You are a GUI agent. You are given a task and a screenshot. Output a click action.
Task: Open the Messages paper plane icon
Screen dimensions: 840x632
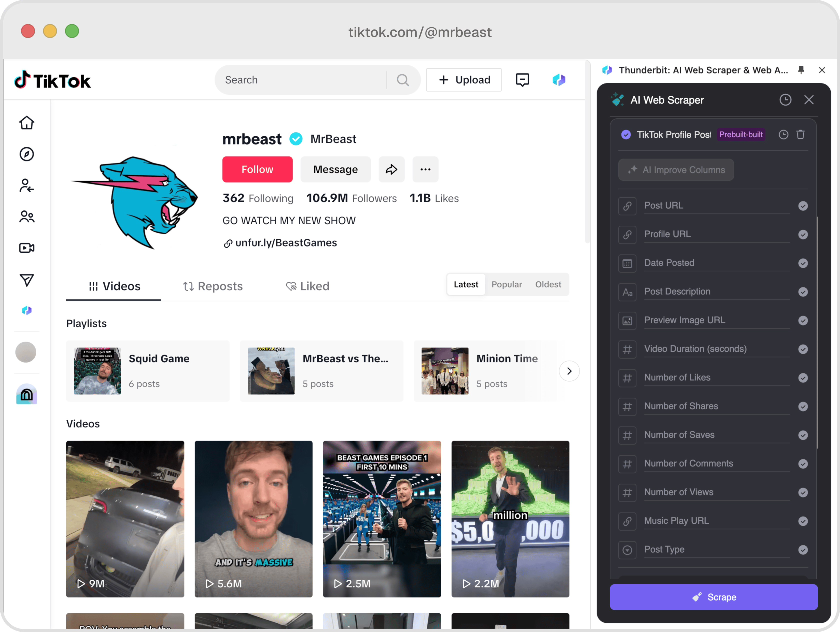[x=26, y=280]
